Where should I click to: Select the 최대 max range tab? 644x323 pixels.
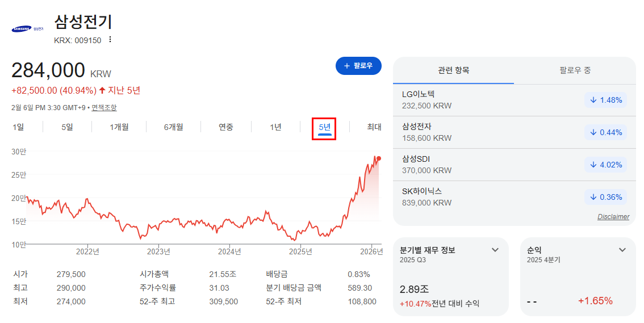click(x=374, y=127)
